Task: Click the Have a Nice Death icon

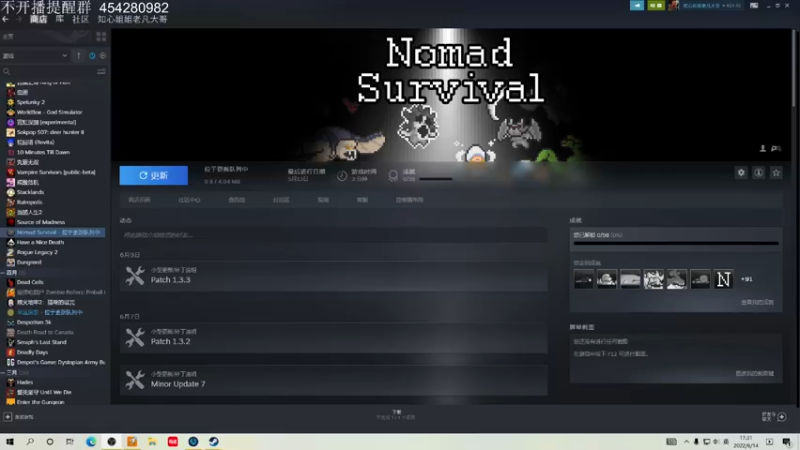Action: (x=11, y=242)
